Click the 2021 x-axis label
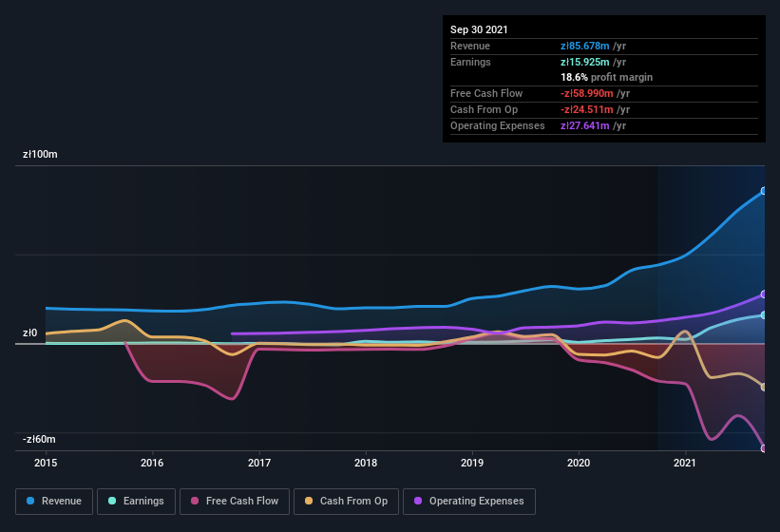Screen dimensions: 780x532 click(x=685, y=463)
